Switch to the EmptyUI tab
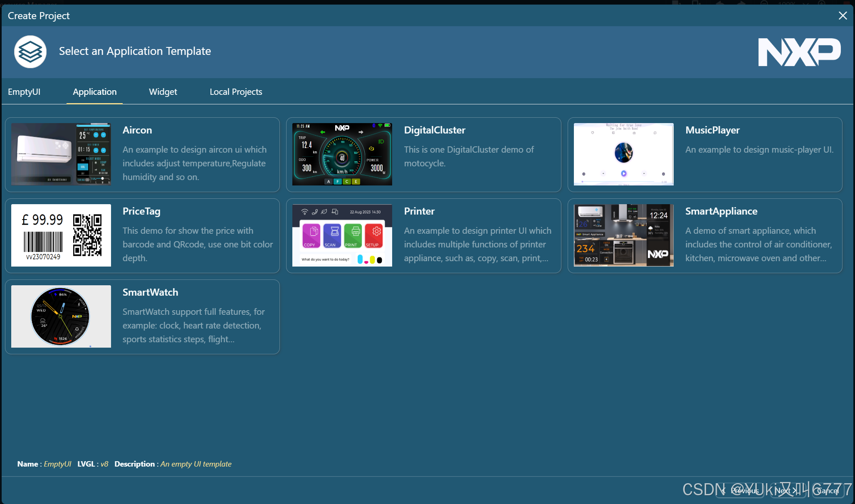Screen dimensions: 855x504 point(24,92)
